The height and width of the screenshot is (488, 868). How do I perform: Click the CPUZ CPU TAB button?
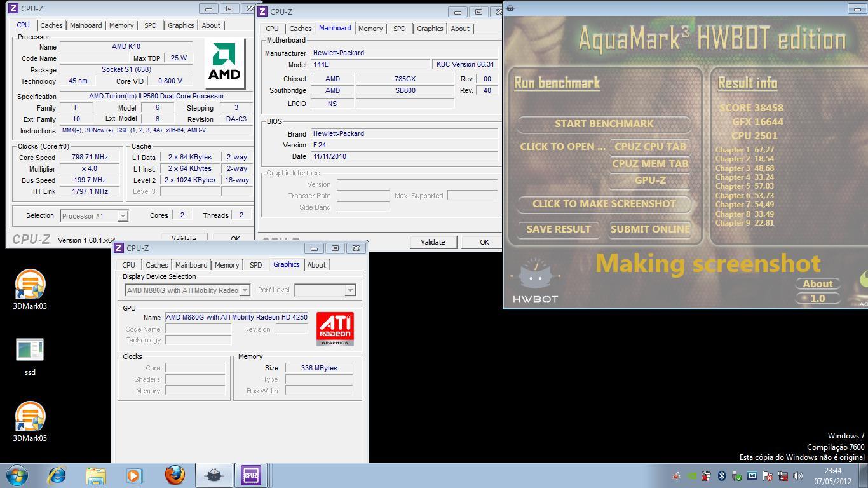click(x=650, y=146)
